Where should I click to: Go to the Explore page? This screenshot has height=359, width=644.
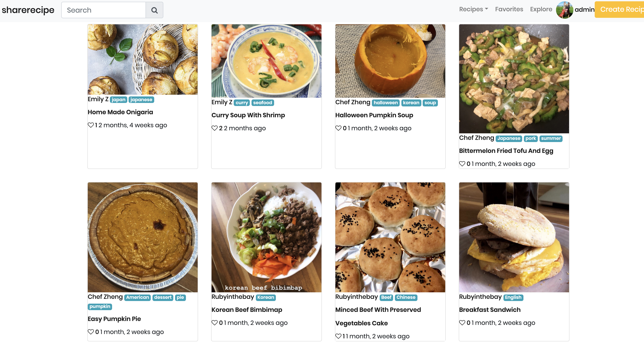coord(541,9)
